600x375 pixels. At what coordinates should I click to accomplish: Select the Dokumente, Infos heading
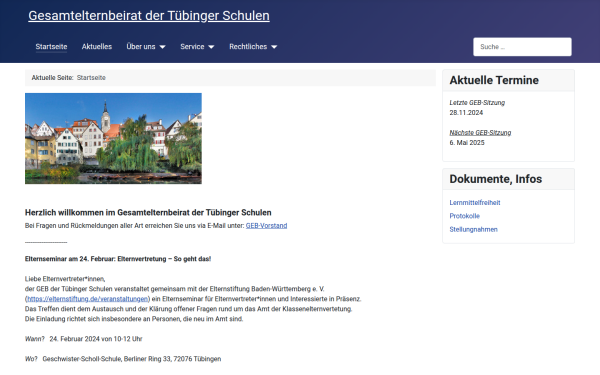(496, 179)
